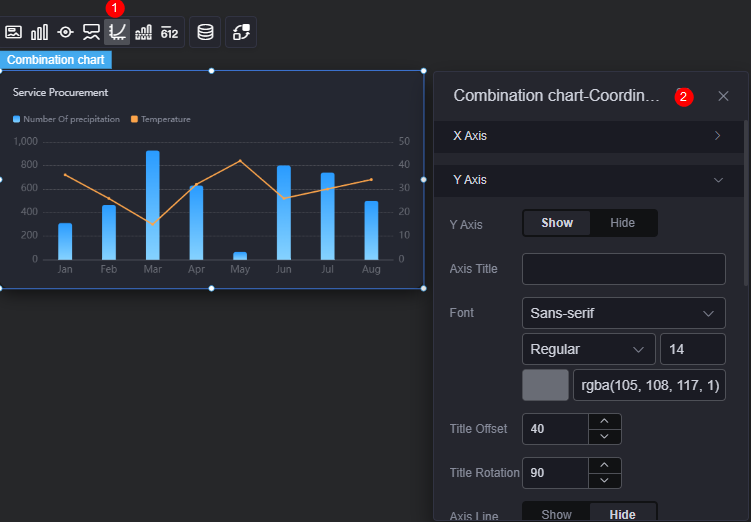Open the 612 number label icon
The height and width of the screenshot is (522, 751).
(x=169, y=32)
